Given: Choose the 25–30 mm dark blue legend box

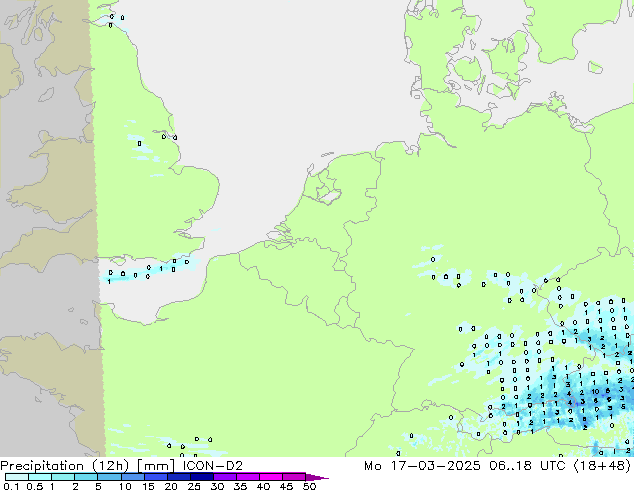Looking at the screenshot, I should (x=202, y=477).
